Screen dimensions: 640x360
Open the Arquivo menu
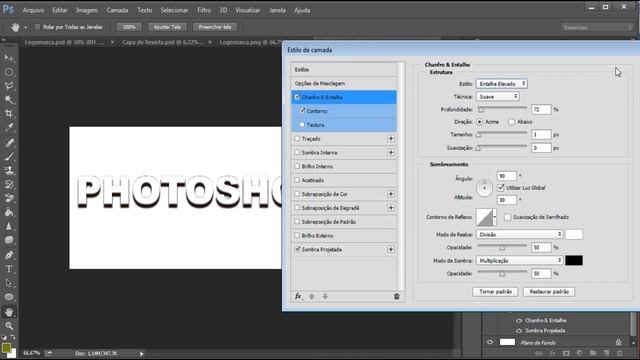point(33,10)
